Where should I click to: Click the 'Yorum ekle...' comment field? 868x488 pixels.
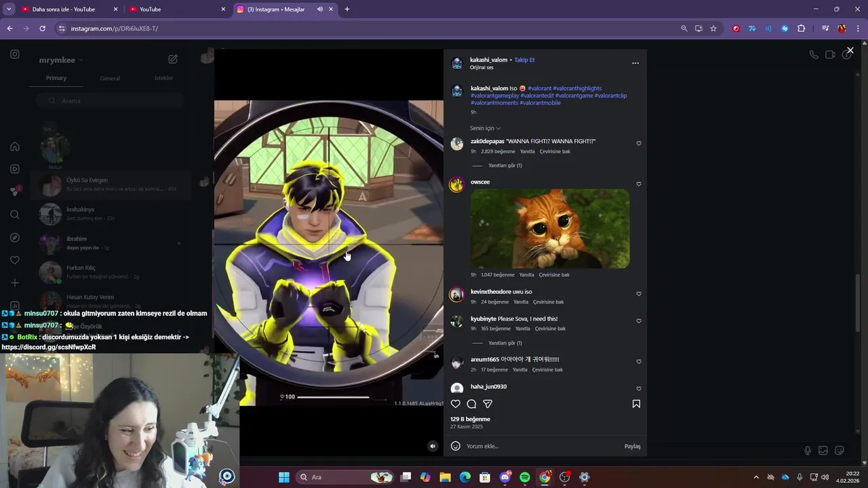pos(542,446)
